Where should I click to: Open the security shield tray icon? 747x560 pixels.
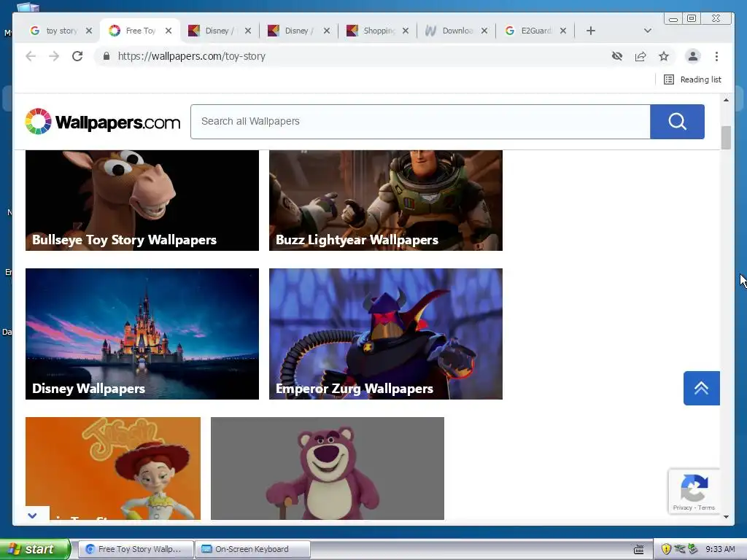(x=666, y=549)
